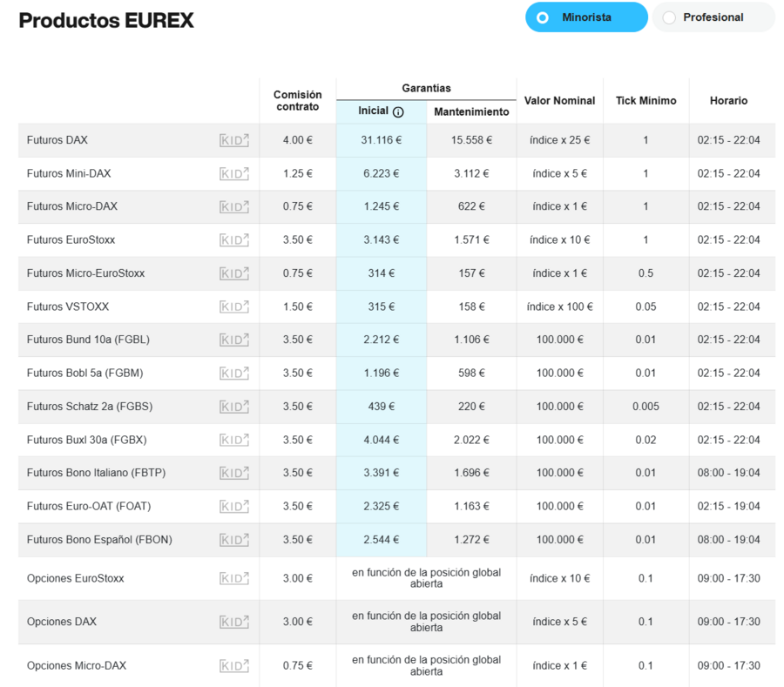Select the Futuros Bund 10a (FGBL) name
The height and width of the screenshot is (687, 784).
(x=89, y=340)
